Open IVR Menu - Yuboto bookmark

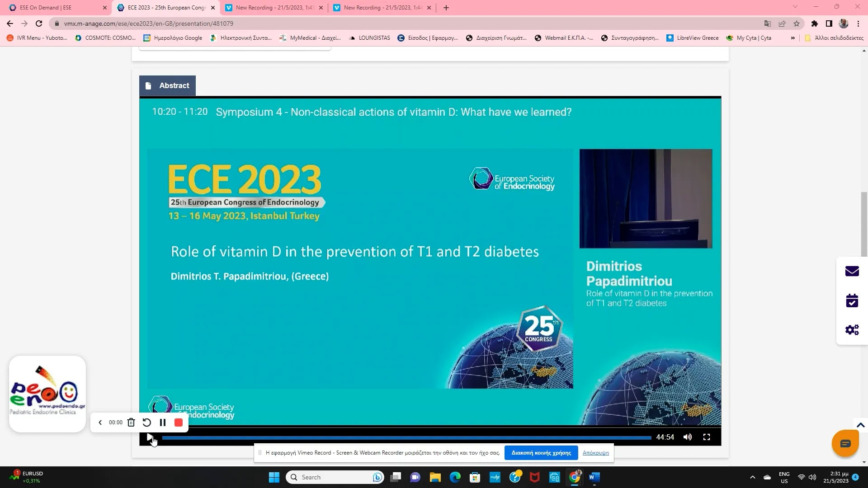click(37, 38)
